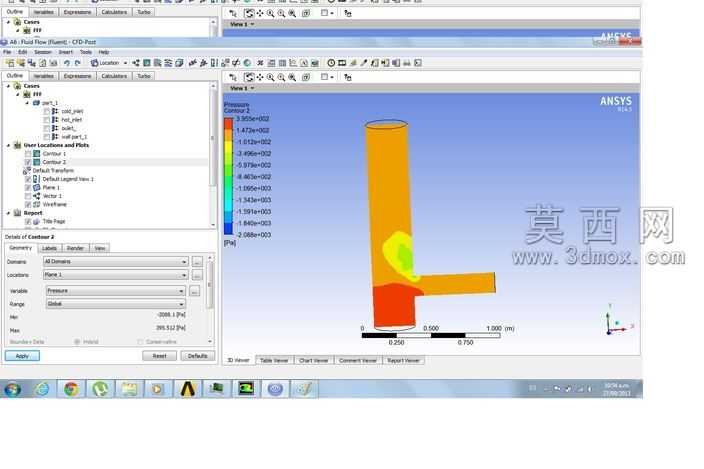
Task: Collapse the FFF case node
Action: point(18,94)
